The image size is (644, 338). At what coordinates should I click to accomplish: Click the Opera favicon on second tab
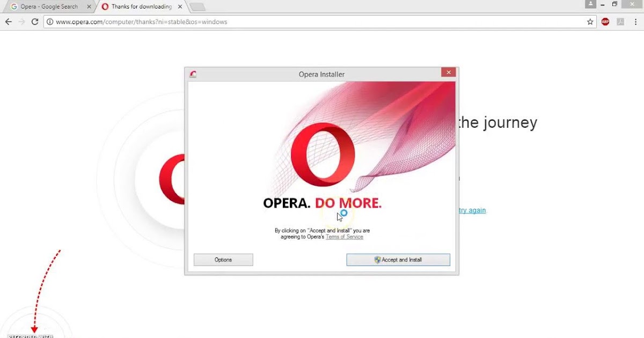(105, 7)
